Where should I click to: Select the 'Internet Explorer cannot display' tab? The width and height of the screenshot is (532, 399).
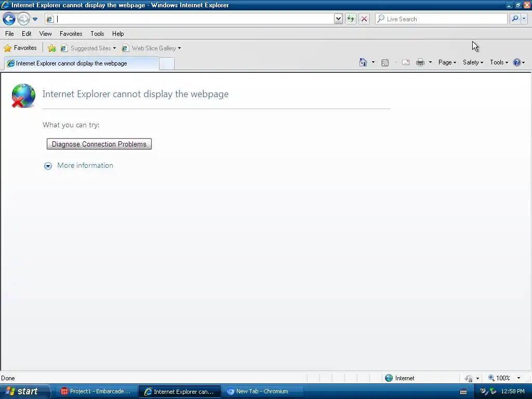pos(82,63)
